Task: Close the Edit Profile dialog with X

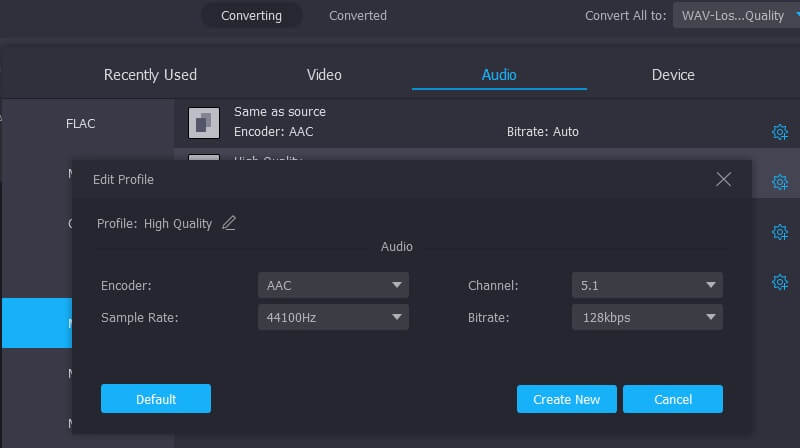Action: 724,179
